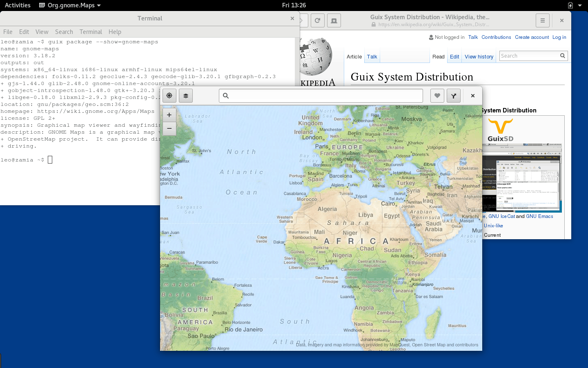Click the Log in link
This screenshot has width=588, height=368.
tap(559, 37)
